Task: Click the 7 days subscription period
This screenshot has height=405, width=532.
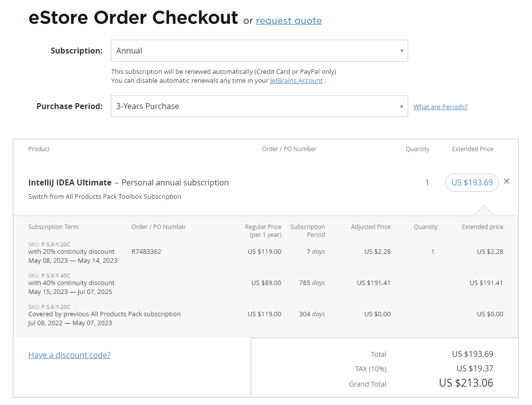Action: [316, 251]
